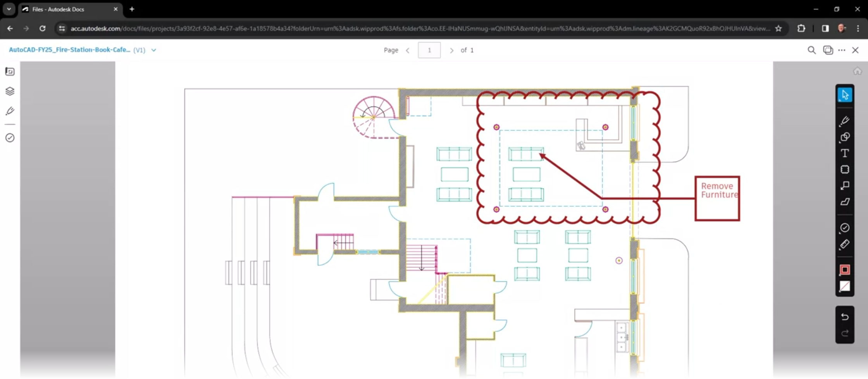
Task: Open the Layers panel in the left sidebar
Action: [x=10, y=91]
